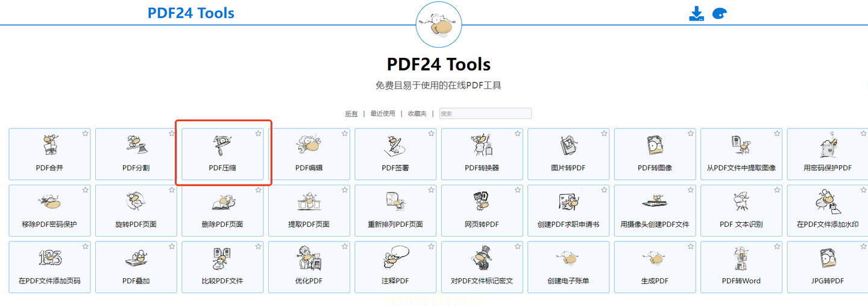868x306 pixels.
Task: Favorite the 网页转PDF tool with its star
Action: [x=518, y=190]
